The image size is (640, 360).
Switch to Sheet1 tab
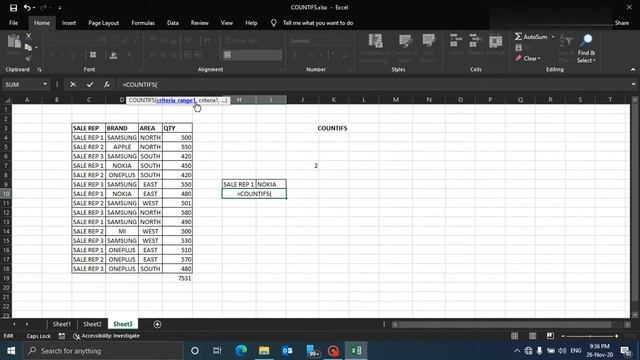[x=62, y=324]
